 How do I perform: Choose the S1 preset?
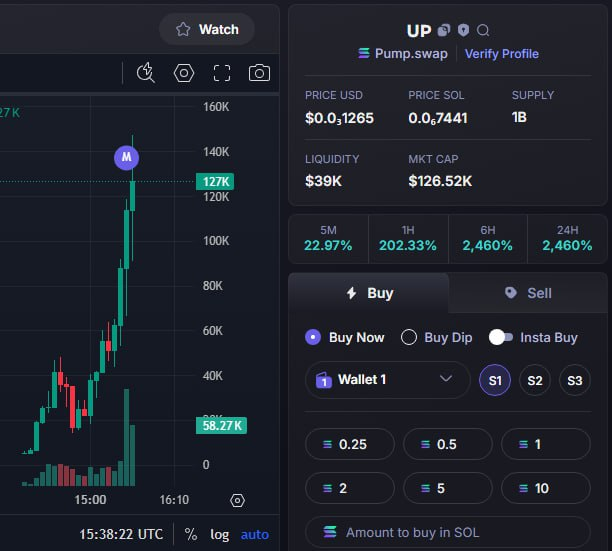[x=495, y=380]
